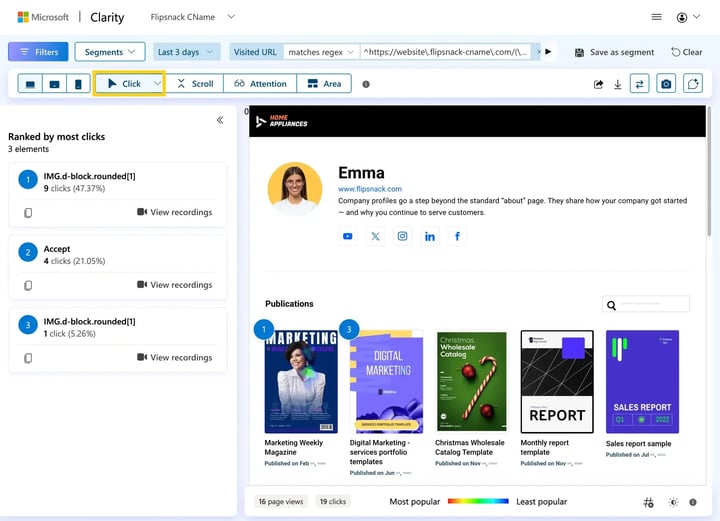720x521 pixels.
Task: Select the Accept ranked element title
Action: (x=57, y=249)
